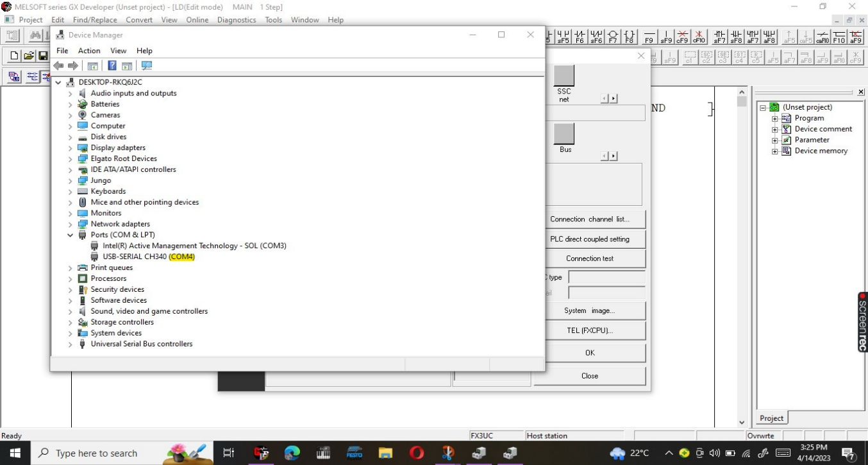Expand the Parameter node in the project tree
Image resolution: width=868 pixels, height=465 pixels.
(x=774, y=140)
